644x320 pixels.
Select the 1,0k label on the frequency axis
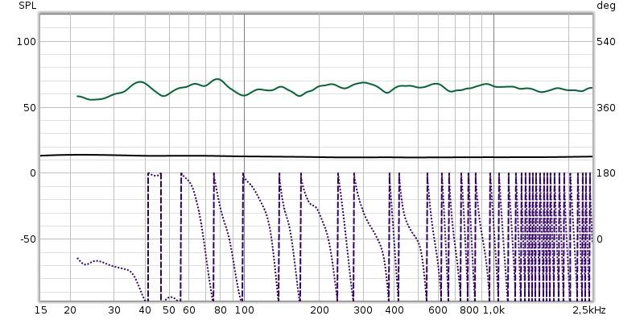coord(493,310)
